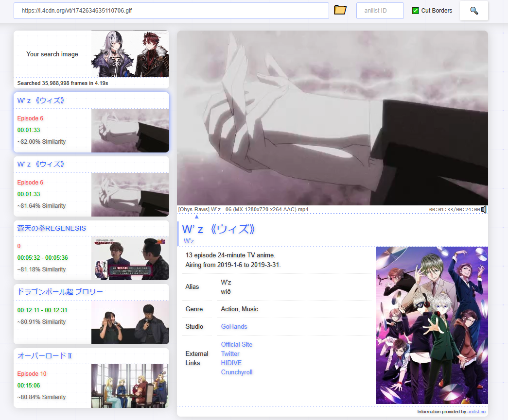Image resolution: width=508 pixels, height=420 pixels.
Task: Open the GoHands studio link
Action: [234, 326]
